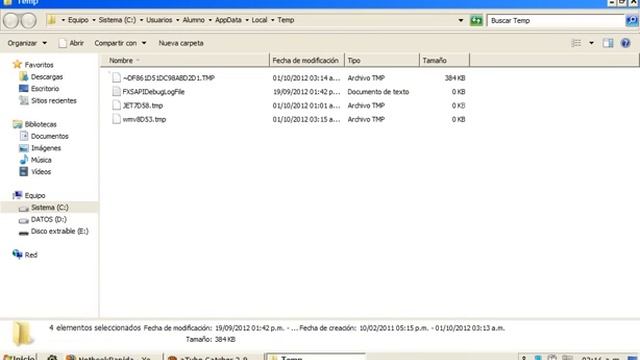Image resolution: width=640 pixels, height=360 pixels.
Task: Open the Organizar menu
Action: (27, 43)
